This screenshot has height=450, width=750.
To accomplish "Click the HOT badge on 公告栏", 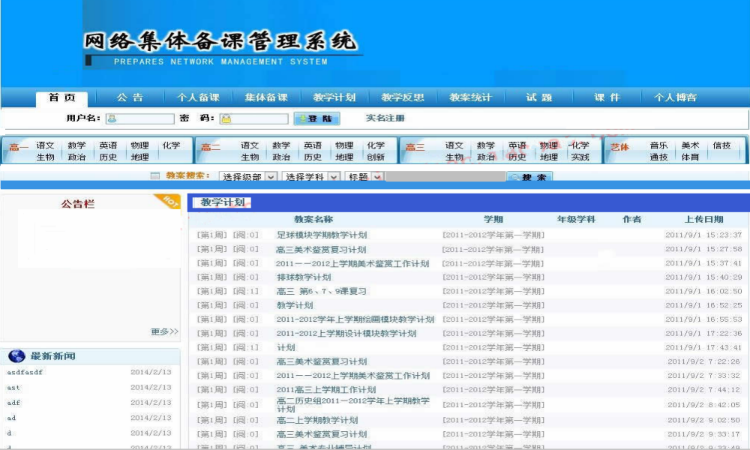I will [168, 201].
